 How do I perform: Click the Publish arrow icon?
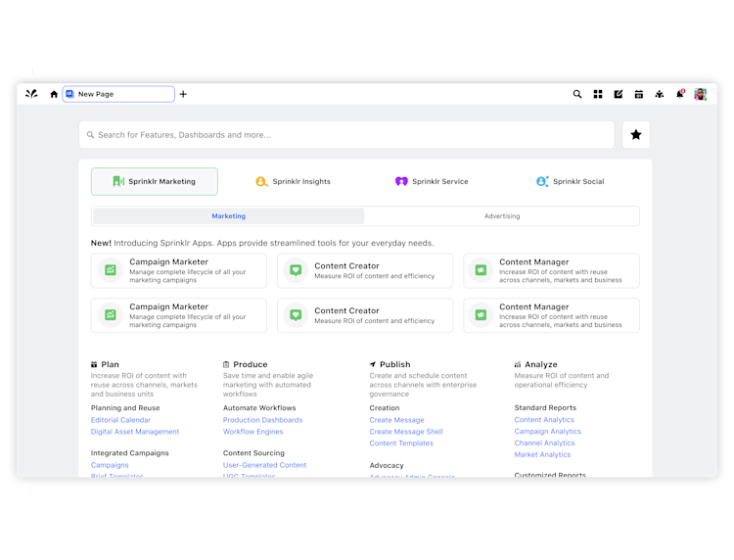(x=373, y=364)
